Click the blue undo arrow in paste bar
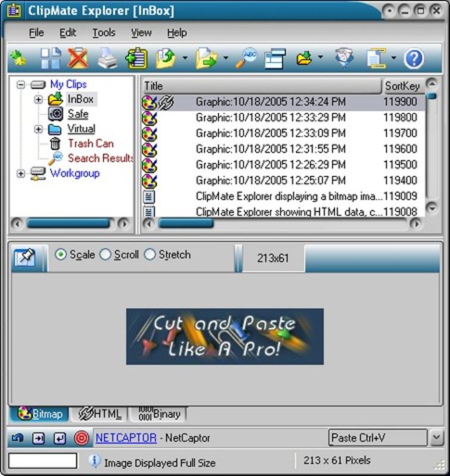Image resolution: width=450 pixels, height=476 pixels. click(x=17, y=438)
